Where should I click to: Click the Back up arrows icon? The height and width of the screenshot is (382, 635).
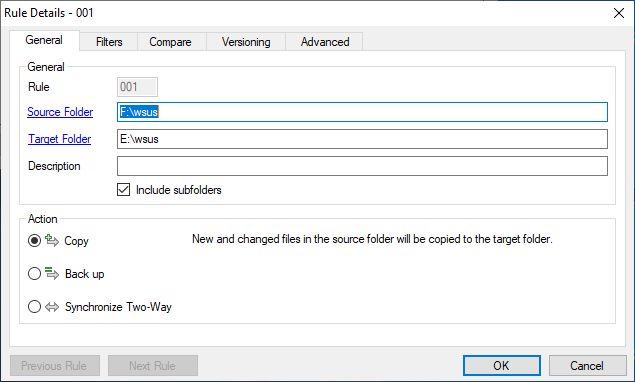(52, 273)
